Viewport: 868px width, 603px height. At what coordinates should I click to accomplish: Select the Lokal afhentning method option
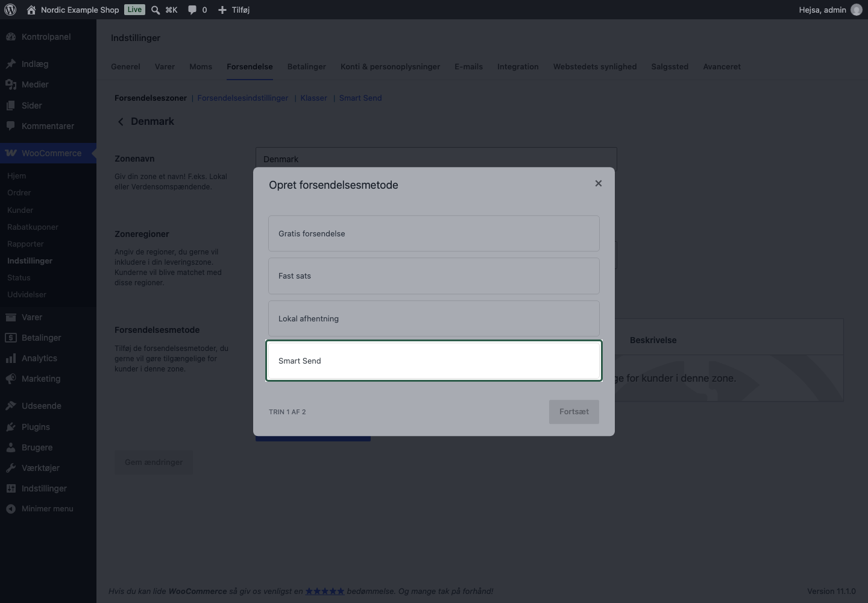(434, 318)
